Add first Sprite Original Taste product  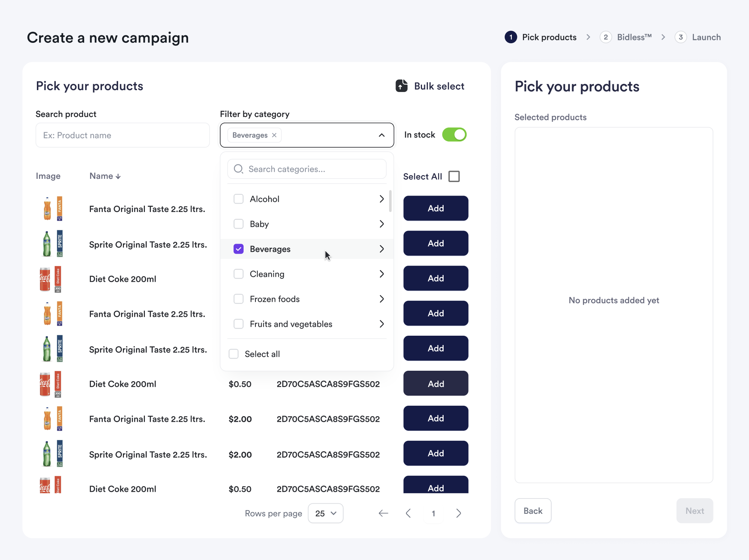[436, 243]
